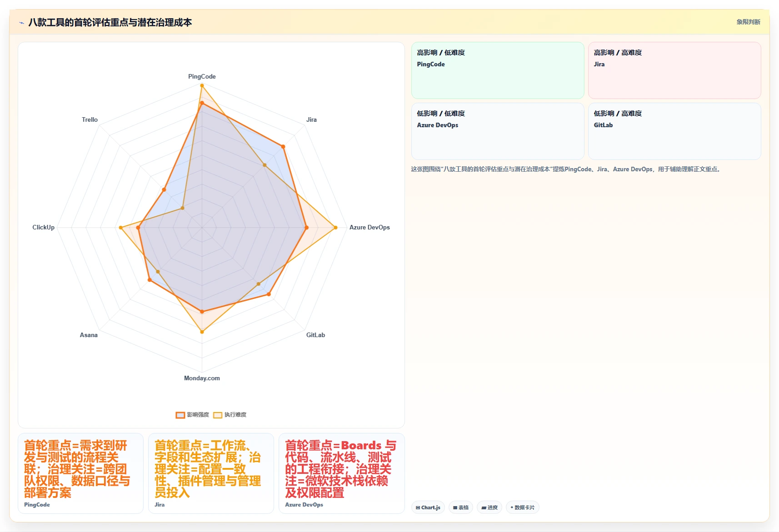Screen dimensions: 779x532
Task: Click the ClickUp axis label on the radar
Action: [x=43, y=227]
